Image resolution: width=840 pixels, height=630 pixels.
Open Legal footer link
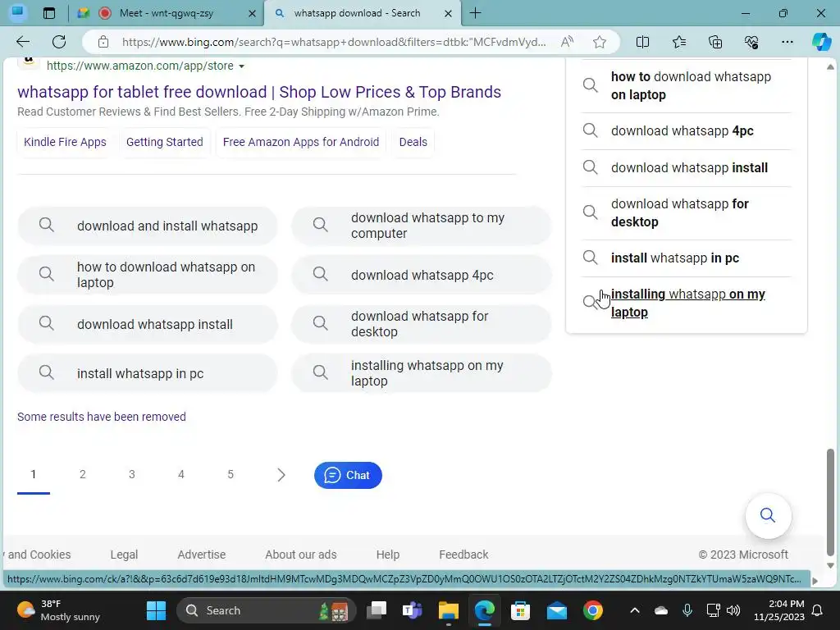(x=124, y=555)
